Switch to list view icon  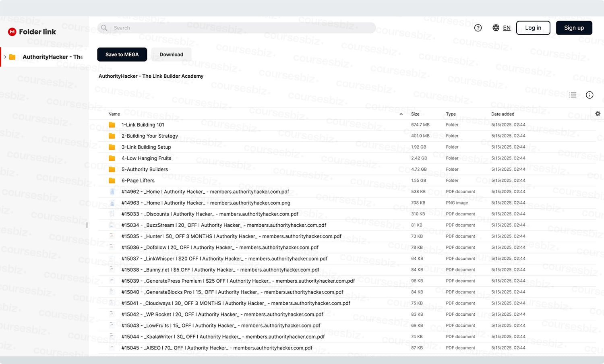[573, 95]
